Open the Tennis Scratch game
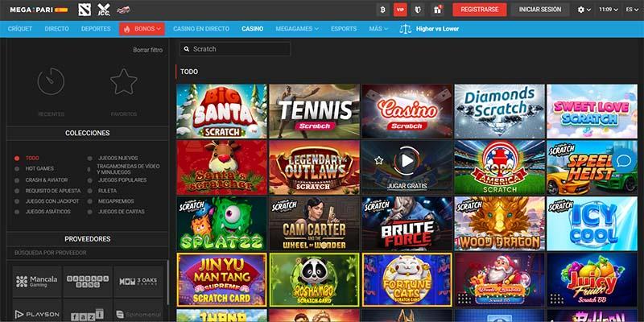 (314, 111)
